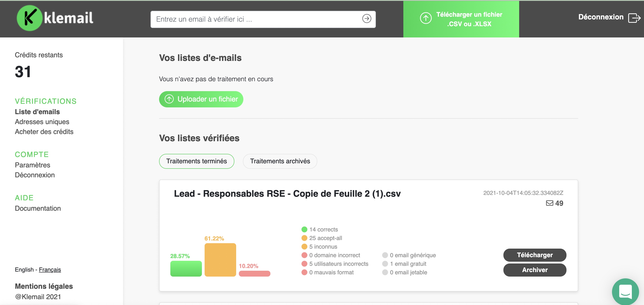The image size is (644, 305).
Task: Switch to the Traitements archivés tab
Action: [280, 161]
